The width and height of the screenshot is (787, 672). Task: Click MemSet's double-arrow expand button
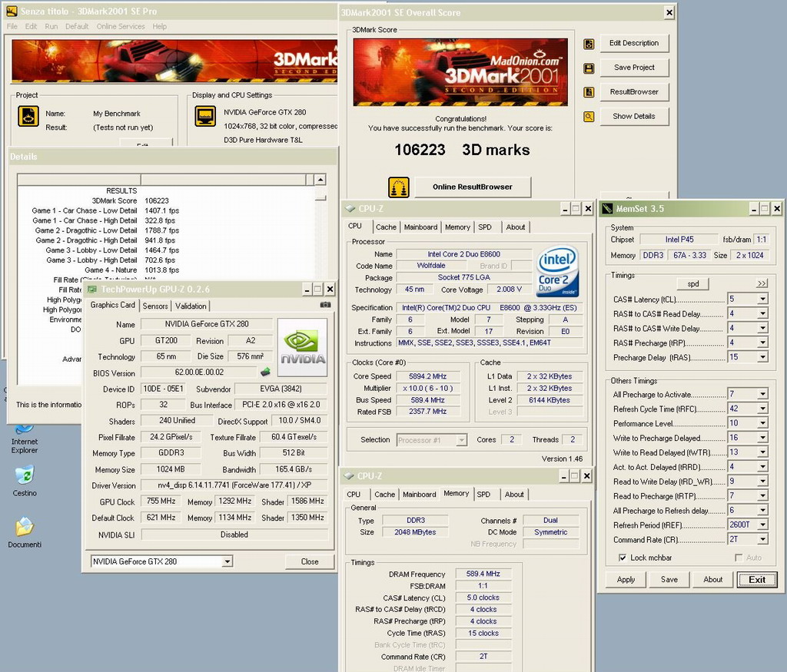coord(762,284)
